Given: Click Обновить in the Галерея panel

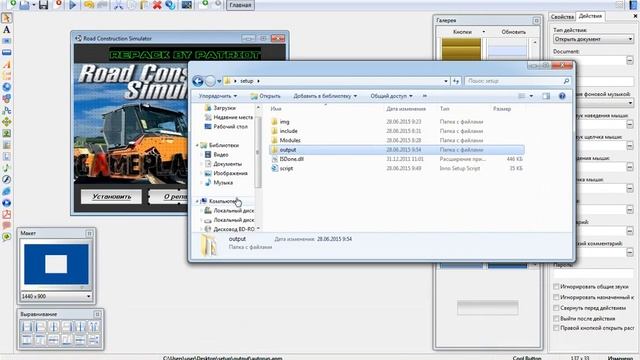Looking at the screenshot, I should click(513, 32).
